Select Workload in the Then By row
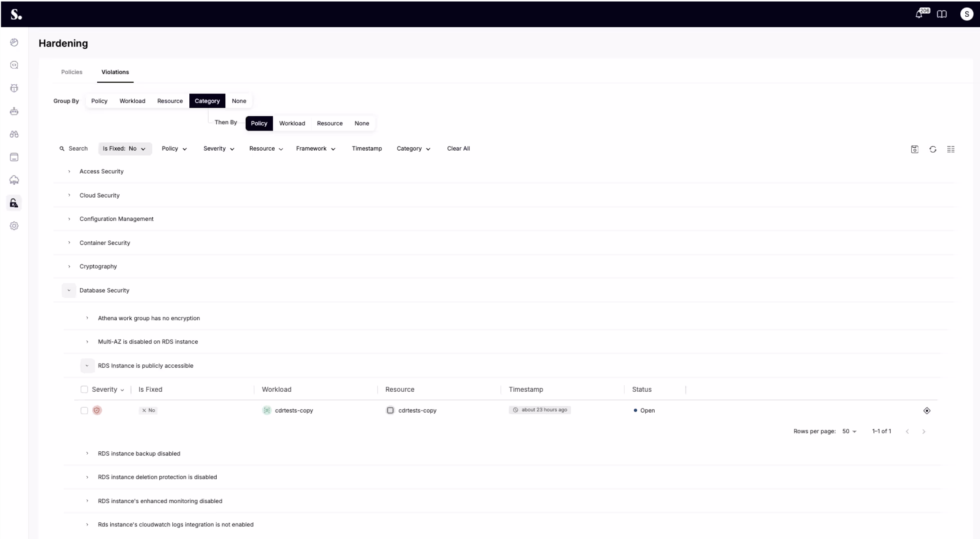The width and height of the screenshot is (980, 539). tap(292, 123)
